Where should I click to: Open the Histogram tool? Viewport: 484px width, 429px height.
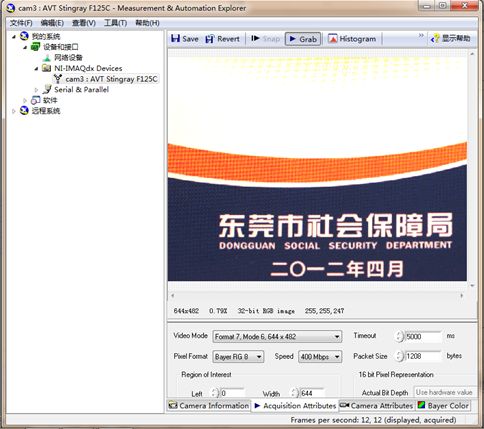pyautogui.click(x=352, y=39)
